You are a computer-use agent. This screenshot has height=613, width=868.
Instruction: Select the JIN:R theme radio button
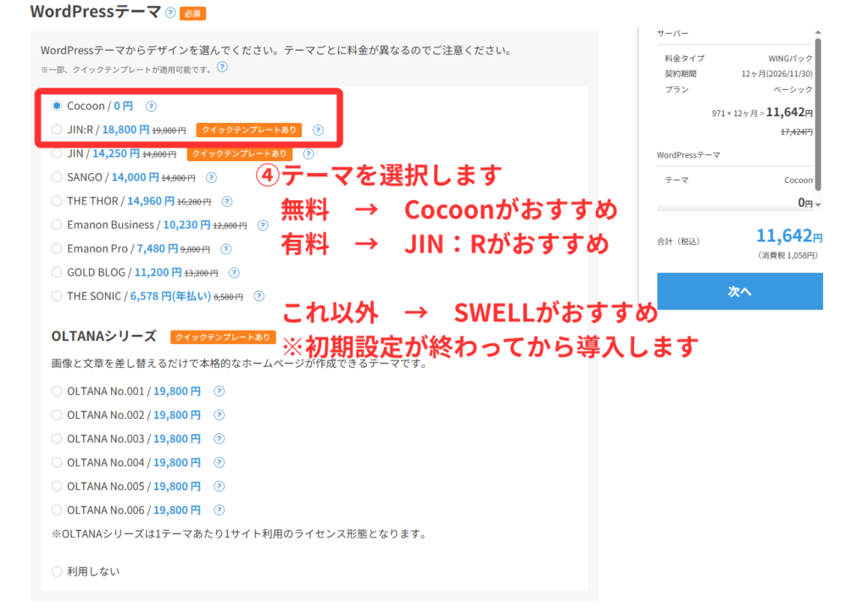point(57,130)
